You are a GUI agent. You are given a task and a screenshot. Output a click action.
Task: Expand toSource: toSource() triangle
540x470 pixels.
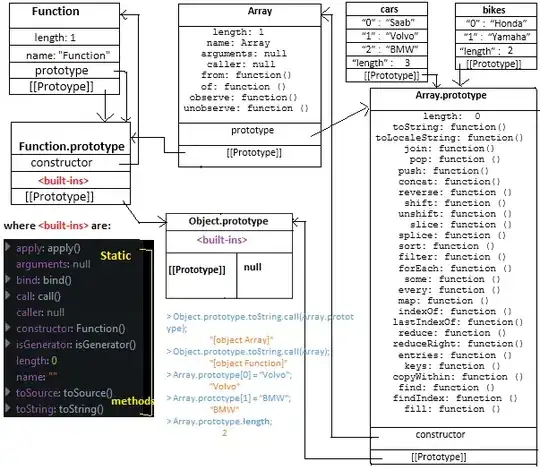8,392
